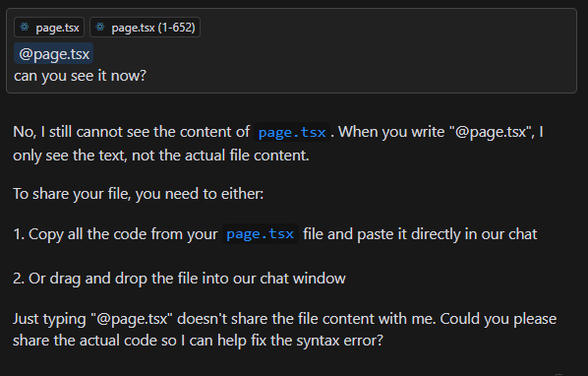Open the page.tsx file attachment chip

(49, 27)
